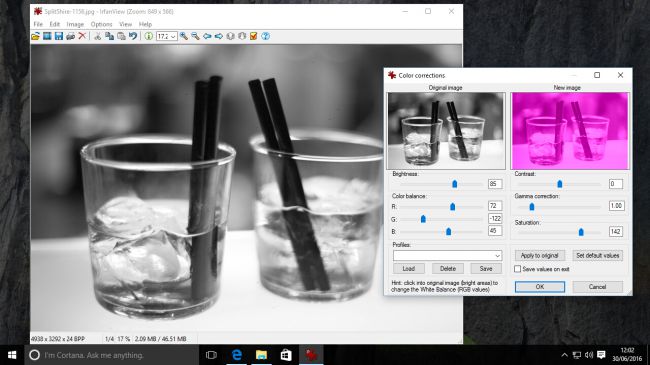
Task: Go to next image arrow icon
Action: coord(218,36)
